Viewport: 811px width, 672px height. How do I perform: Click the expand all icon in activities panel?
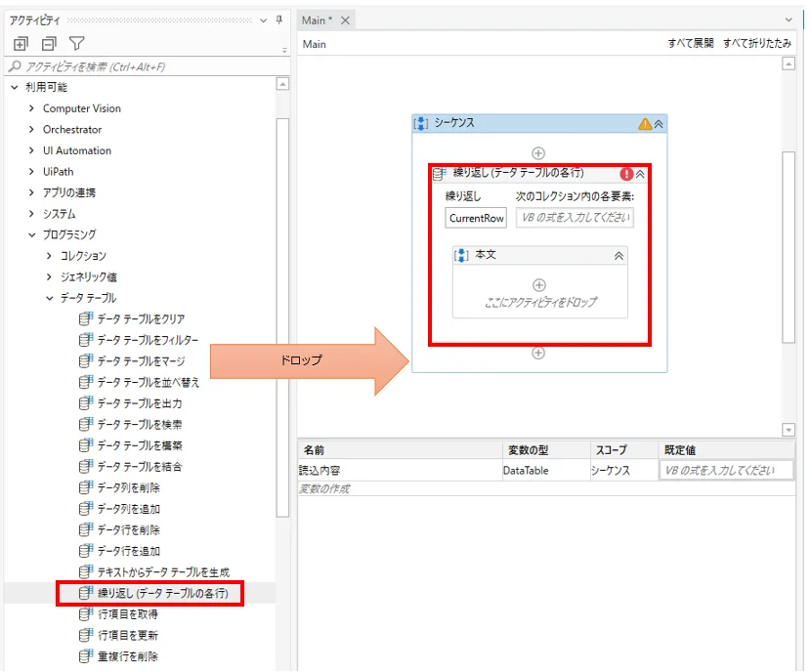click(x=21, y=43)
